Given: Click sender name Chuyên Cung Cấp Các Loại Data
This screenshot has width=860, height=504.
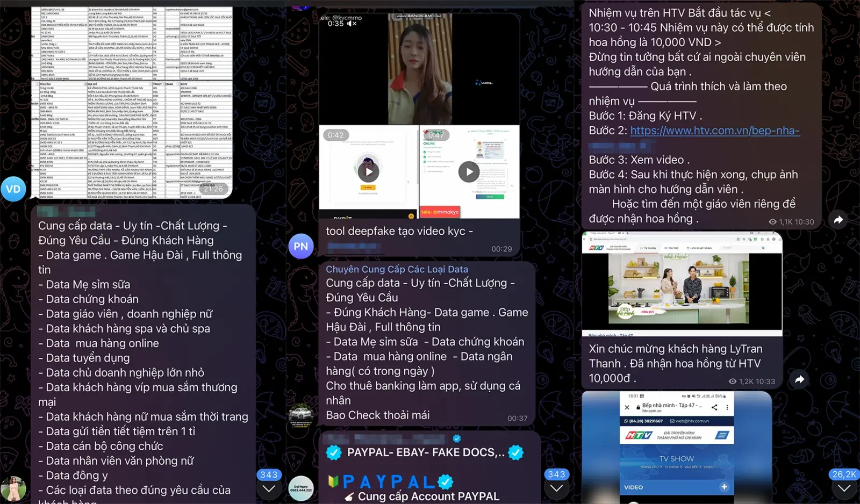Looking at the screenshot, I should pyautogui.click(x=397, y=269).
